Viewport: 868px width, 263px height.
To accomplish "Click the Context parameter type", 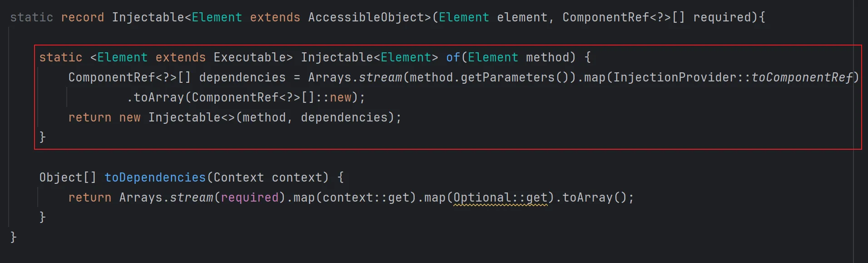I will (x=238, y=177).
